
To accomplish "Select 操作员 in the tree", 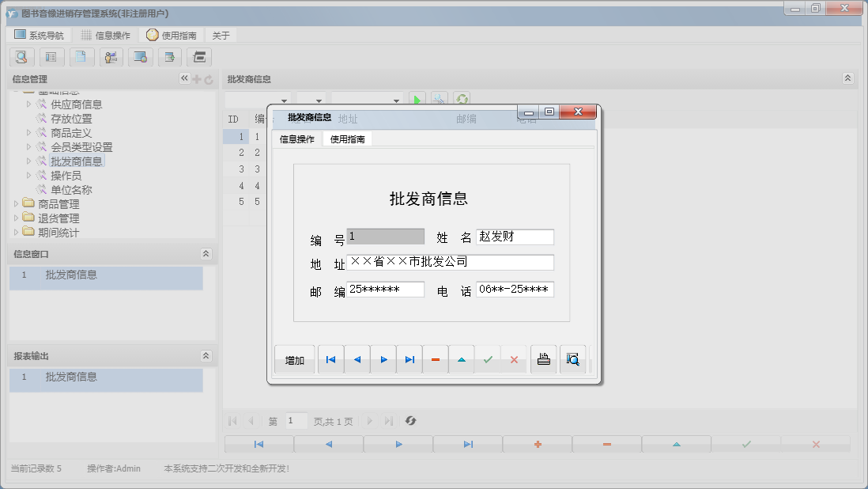I will [x=66, y=176].
